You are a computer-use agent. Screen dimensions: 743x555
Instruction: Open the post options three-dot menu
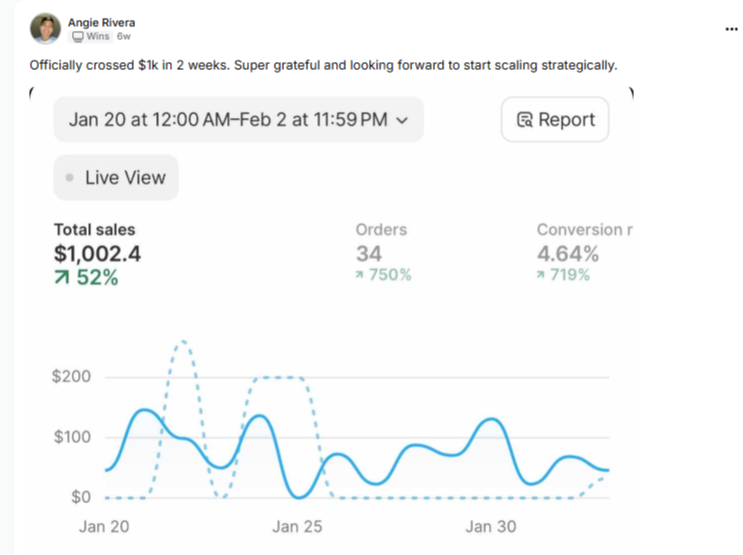pyautogui.click(x=731, y=29)
